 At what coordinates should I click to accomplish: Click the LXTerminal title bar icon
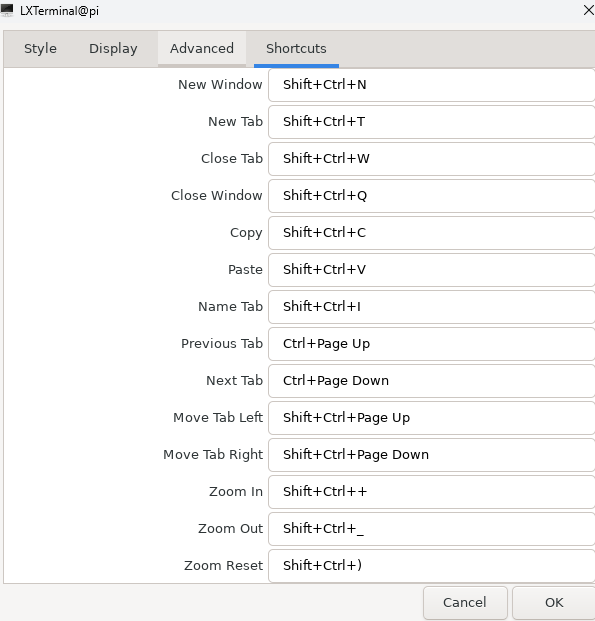(7, 10)
